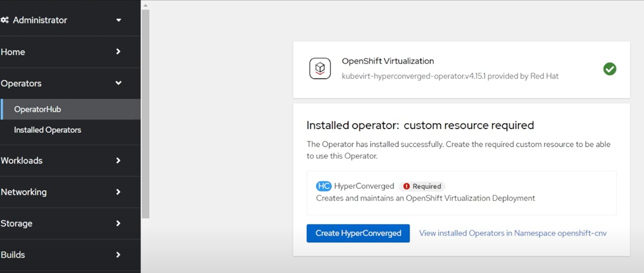Click the Networking chevron arrow

click(118, 192)
